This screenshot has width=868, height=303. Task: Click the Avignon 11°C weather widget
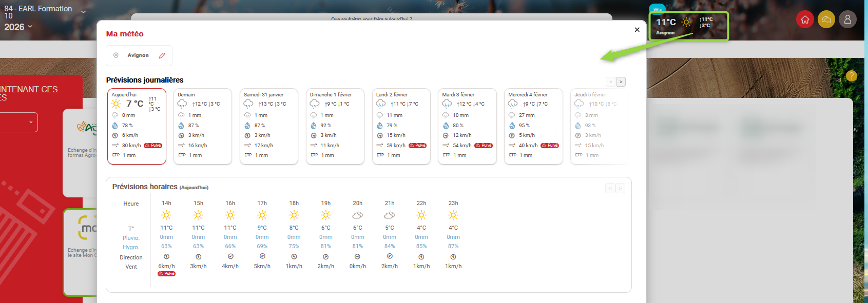(x=688, y=26)
